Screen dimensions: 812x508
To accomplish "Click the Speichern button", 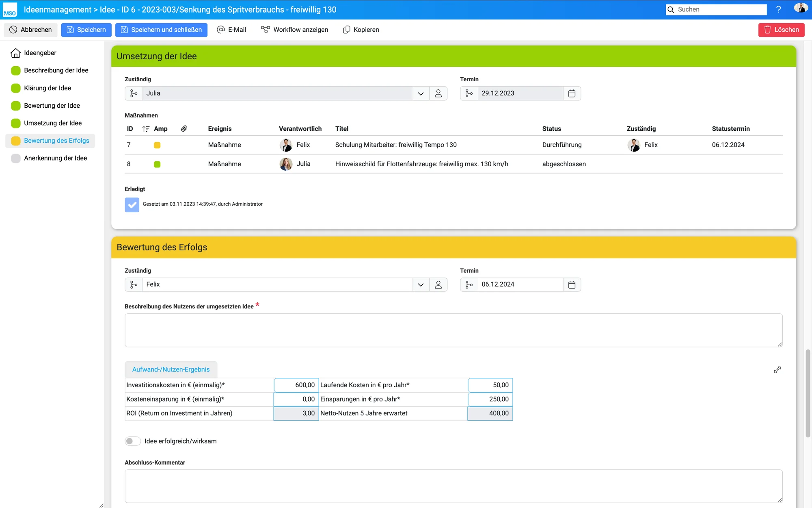I will (86, 30).
